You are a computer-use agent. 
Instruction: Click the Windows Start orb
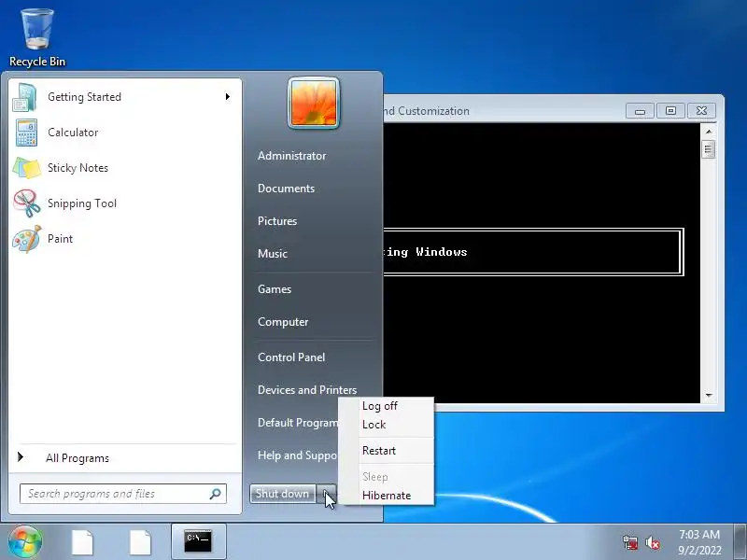25,541
